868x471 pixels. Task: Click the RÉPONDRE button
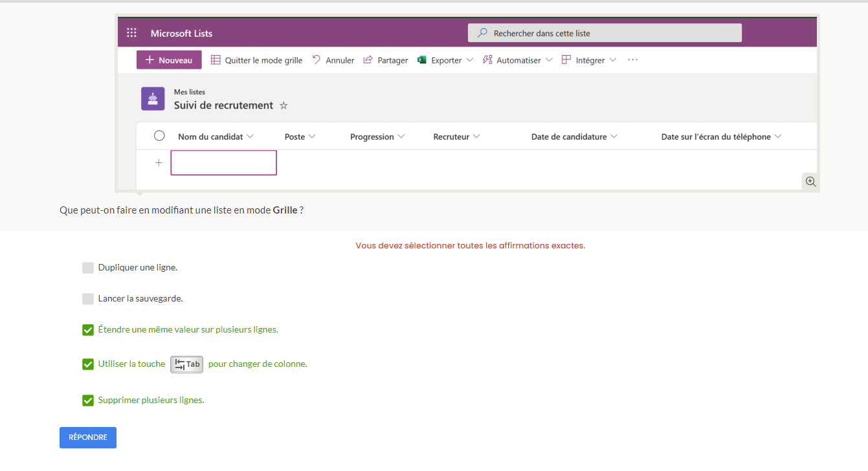(88, 437)
